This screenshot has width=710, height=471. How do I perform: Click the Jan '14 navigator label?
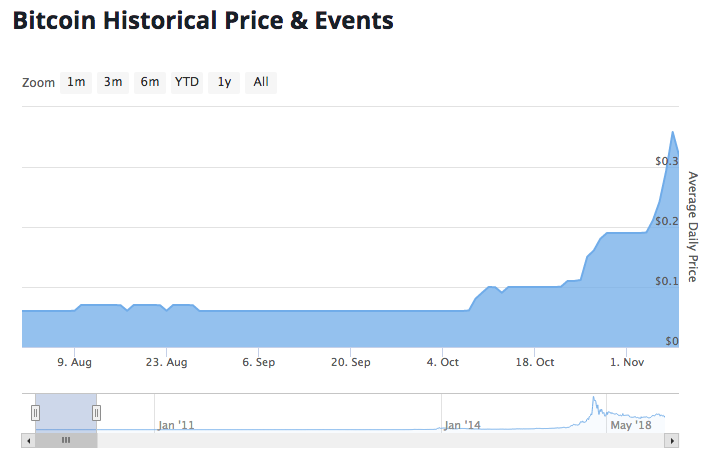click(x=462, y=425)
